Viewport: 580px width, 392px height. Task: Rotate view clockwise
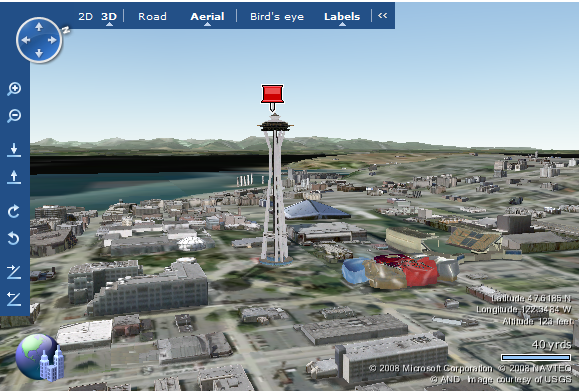14,211
